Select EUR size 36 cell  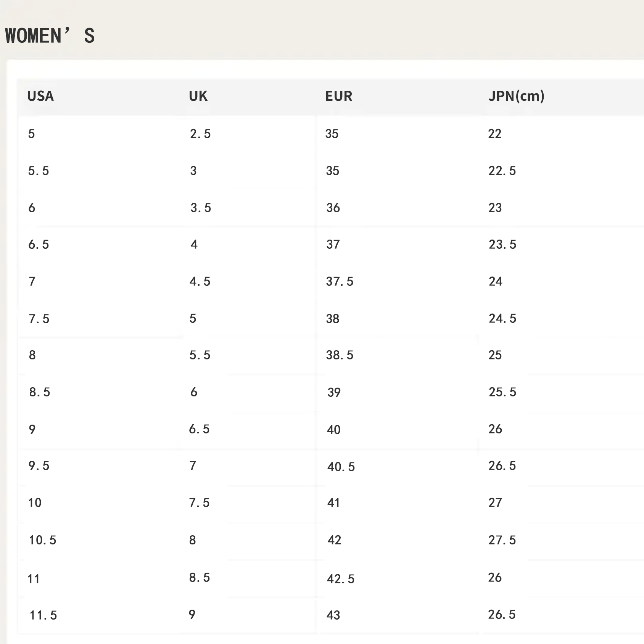333,208
